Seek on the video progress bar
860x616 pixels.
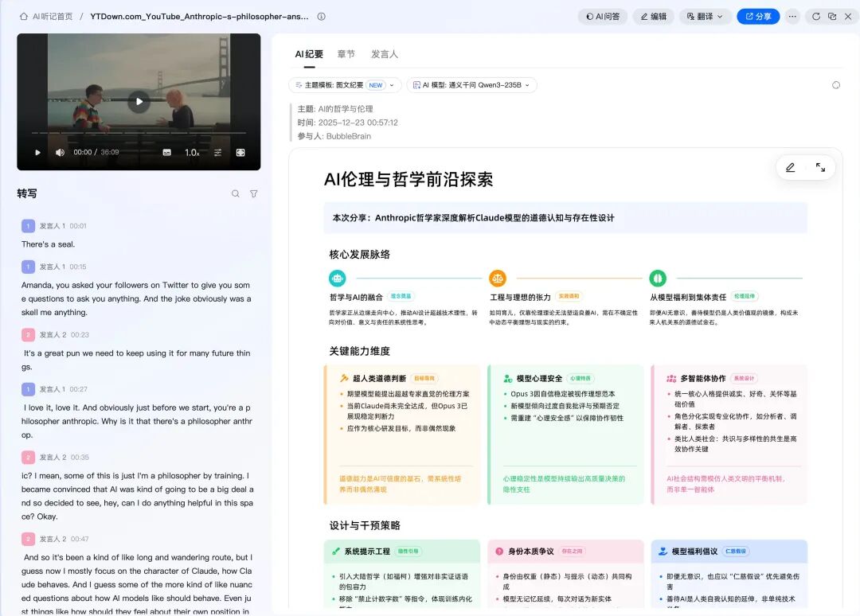(139, 133)
